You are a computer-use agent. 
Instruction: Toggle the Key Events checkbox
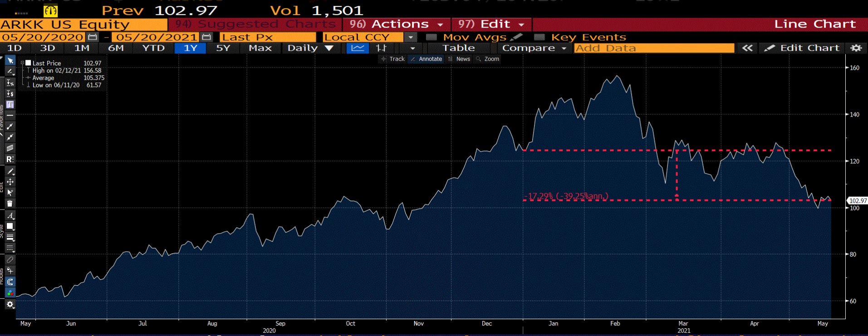pos(539,37)
